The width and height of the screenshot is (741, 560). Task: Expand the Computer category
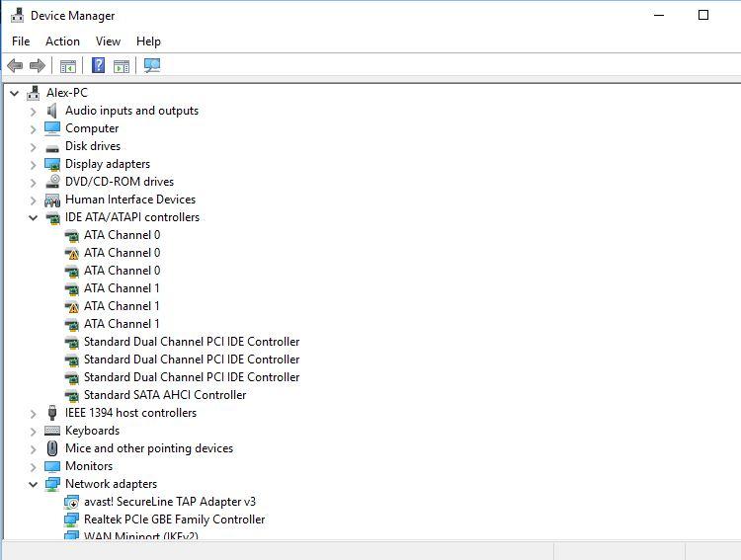pyautogui.click(x=33, y=129)
